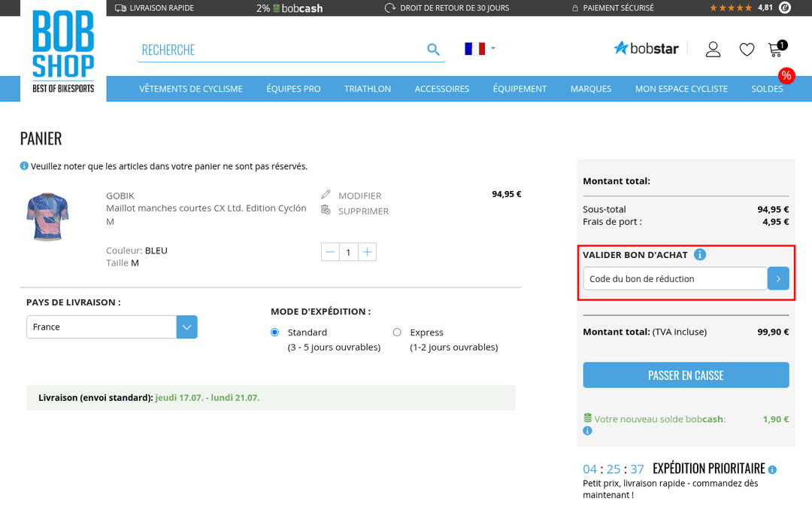This screenshot has height=513, width=812.
Task: Click the Code du bon de réduction field
Action: pyautogui.click(x=674, y=279)
